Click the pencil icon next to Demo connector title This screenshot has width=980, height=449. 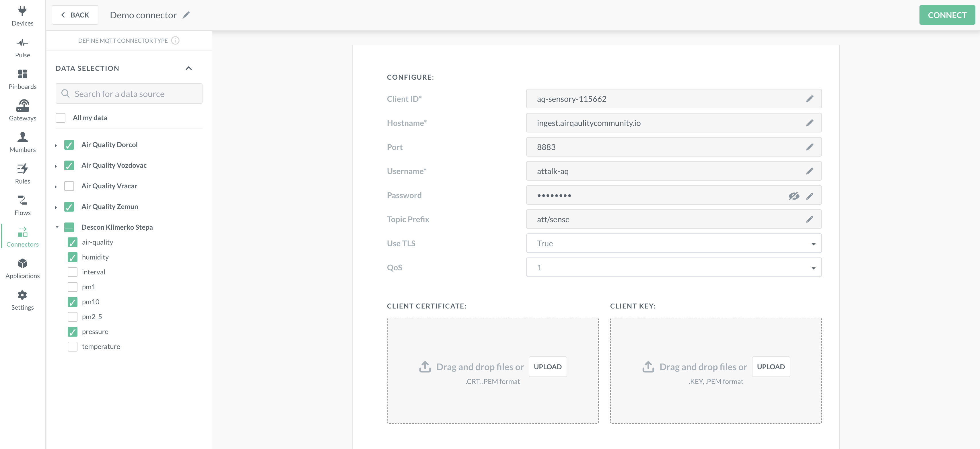(x=186, y=15)
